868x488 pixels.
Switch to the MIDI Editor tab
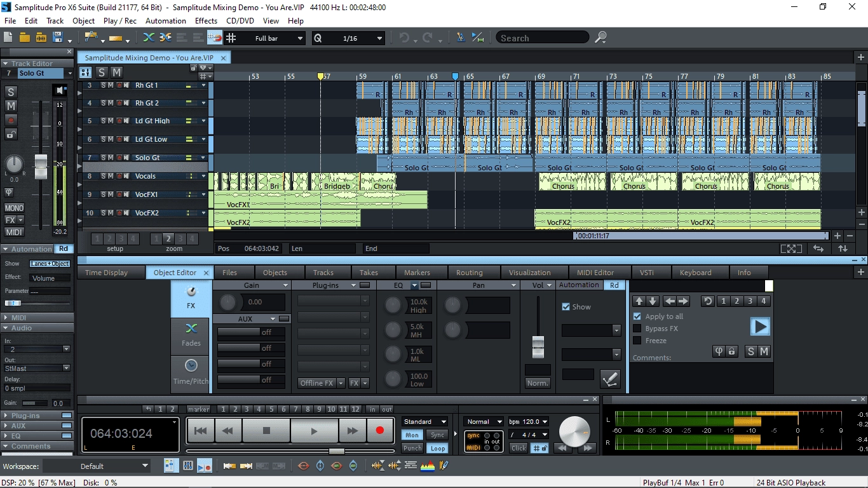pos(595,273)
